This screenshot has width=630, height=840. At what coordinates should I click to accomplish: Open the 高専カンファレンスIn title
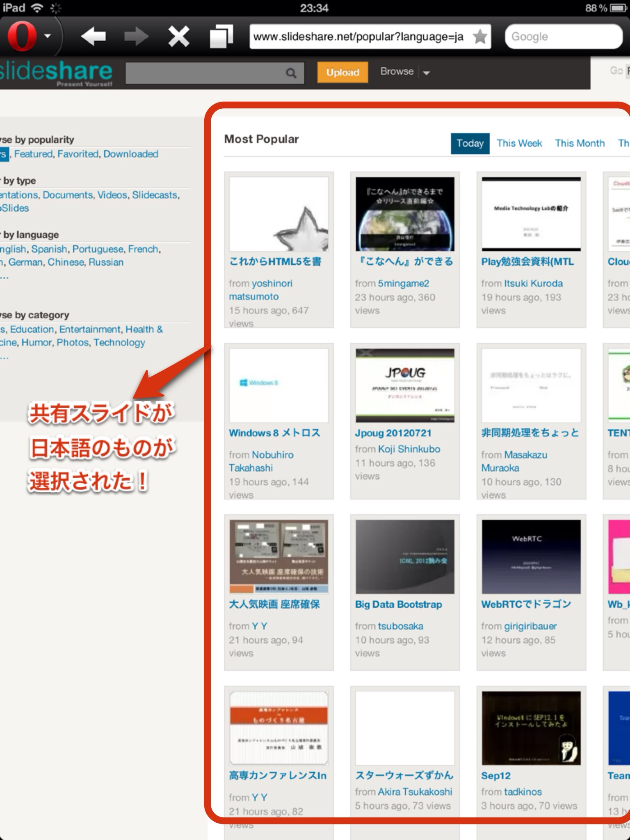click(278, 776)
